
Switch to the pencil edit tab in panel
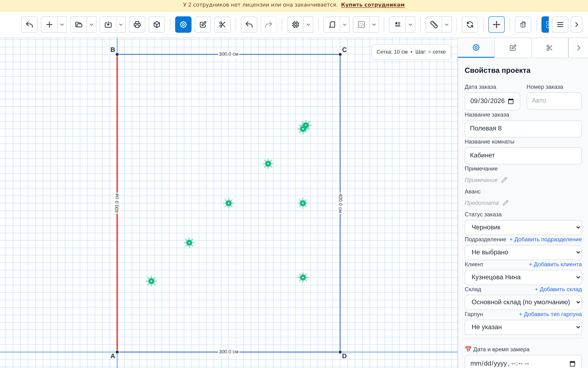513,48
